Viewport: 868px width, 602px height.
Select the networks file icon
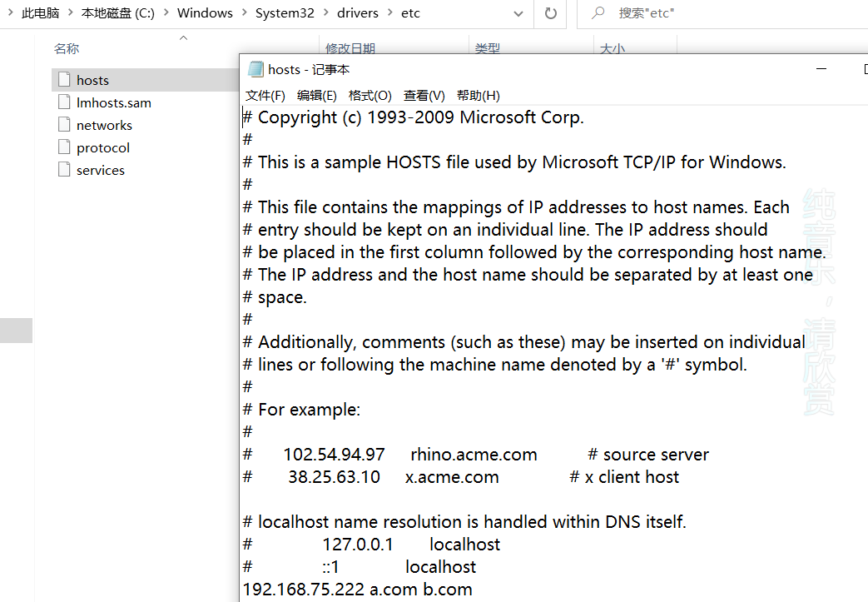64,125
